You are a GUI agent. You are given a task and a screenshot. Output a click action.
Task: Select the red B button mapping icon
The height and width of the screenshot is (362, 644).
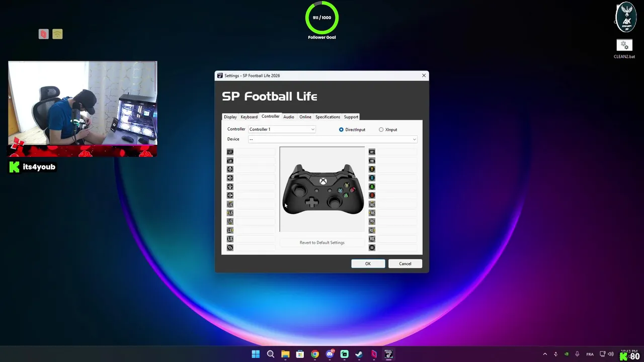(372, 195)
